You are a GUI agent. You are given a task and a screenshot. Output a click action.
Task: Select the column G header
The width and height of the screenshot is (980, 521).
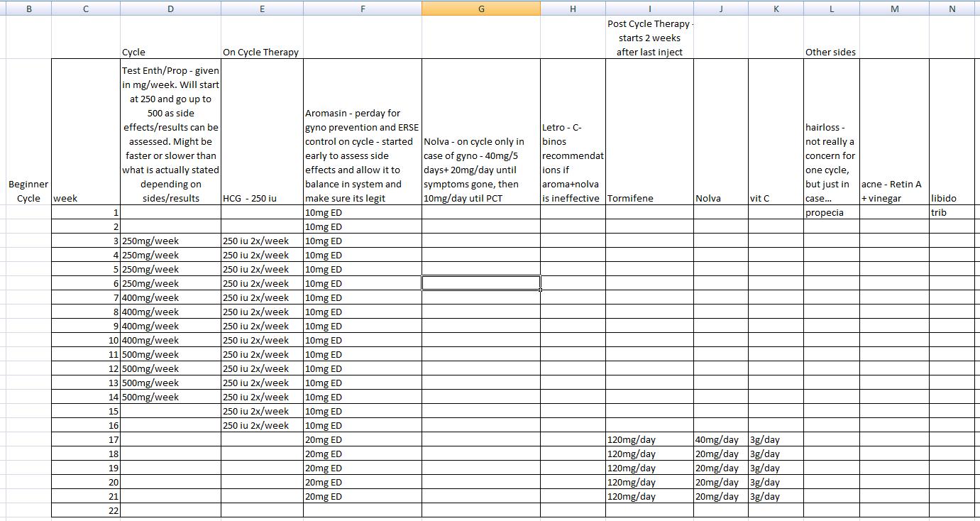(481, 9)
